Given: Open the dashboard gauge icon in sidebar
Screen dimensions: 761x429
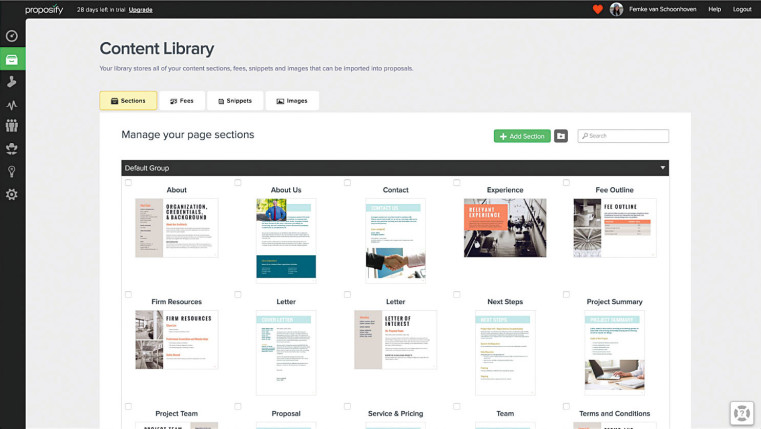Looking at the screenshot, I should point(12,36).
